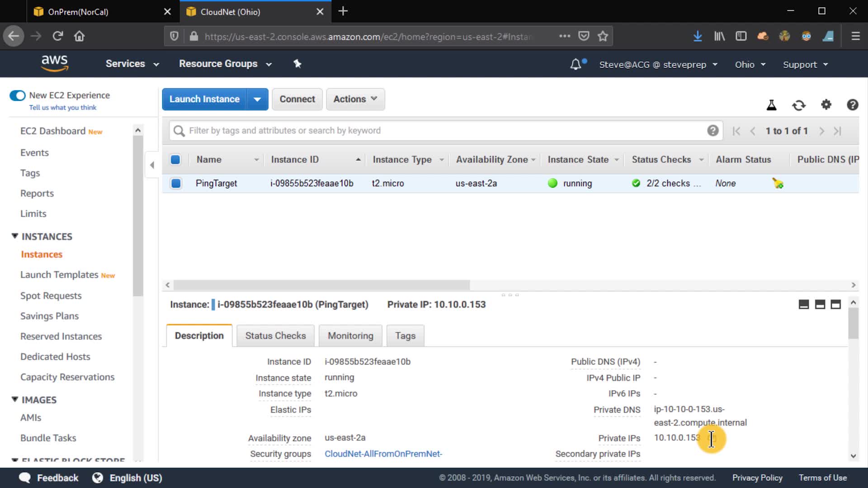
Task: Toggle the New EC2 Experience switch
Action: 18,95
